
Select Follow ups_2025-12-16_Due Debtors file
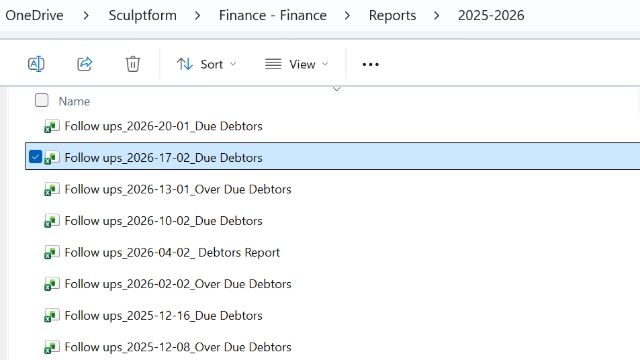[163, 316]
